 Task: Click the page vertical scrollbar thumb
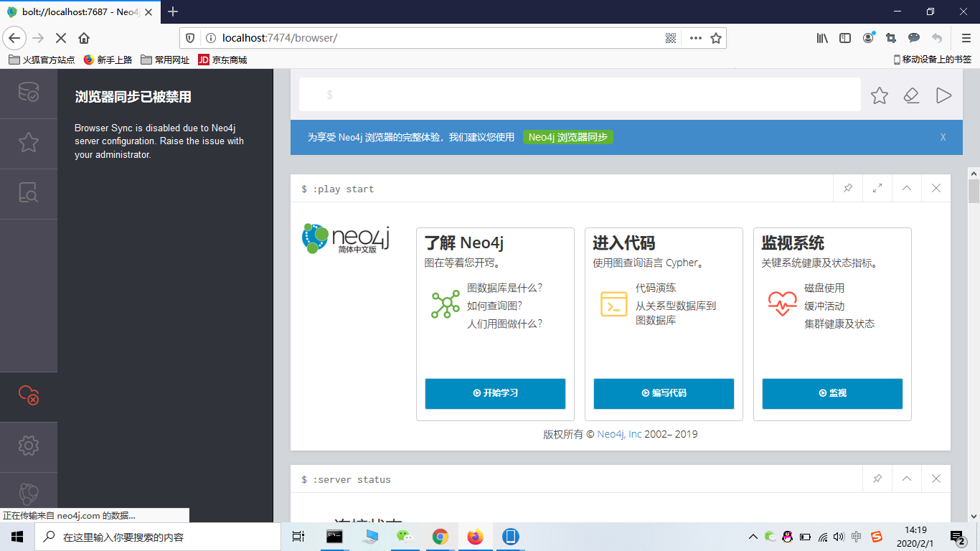point(974,192)
